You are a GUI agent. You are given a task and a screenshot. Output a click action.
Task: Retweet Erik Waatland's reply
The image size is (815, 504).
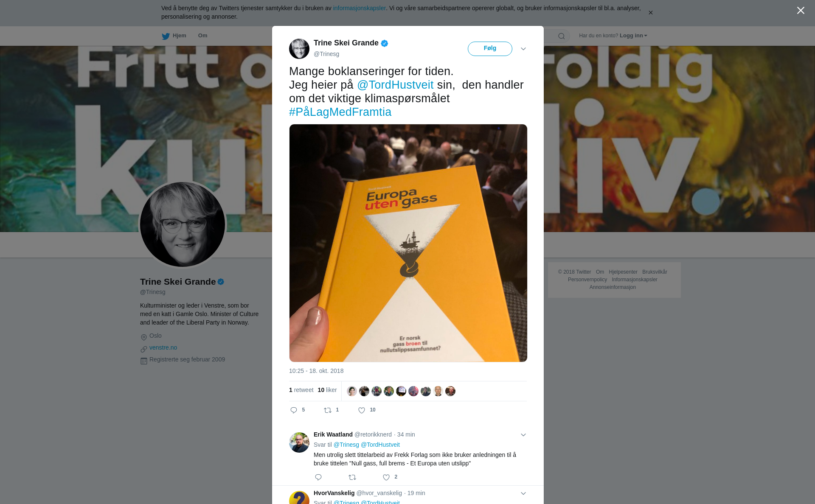[352, 477]
